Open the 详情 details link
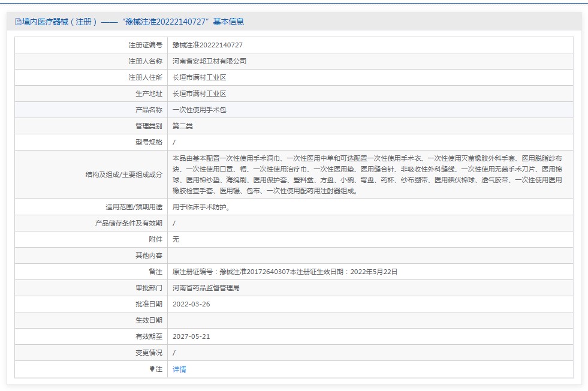 [179, 369]
